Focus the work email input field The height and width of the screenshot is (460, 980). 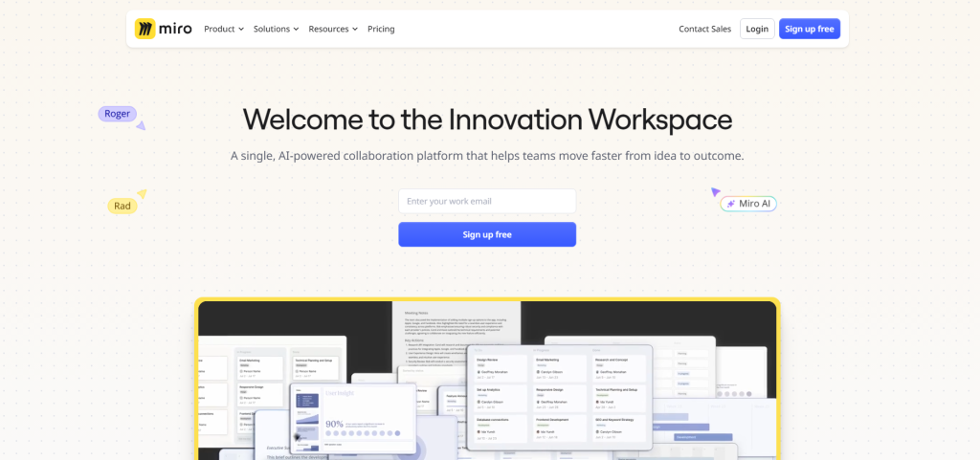[487, 201]
